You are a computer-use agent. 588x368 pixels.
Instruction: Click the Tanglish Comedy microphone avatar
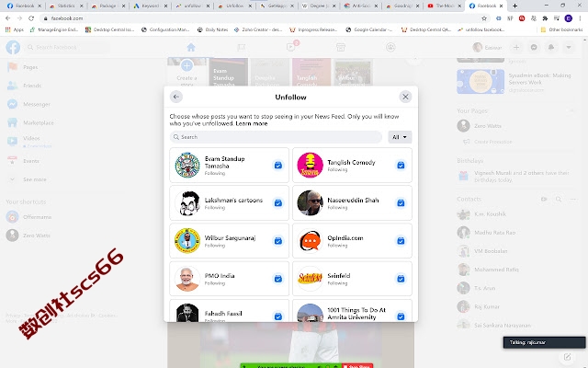click(x=310, y=166)
